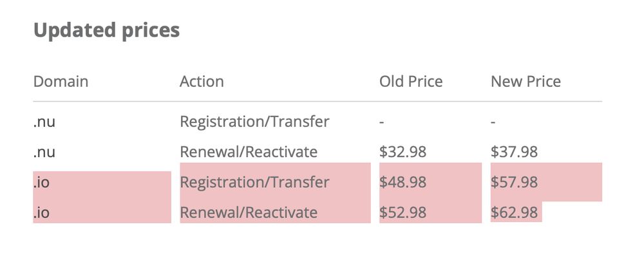Viewport: 644px width, 258px height.
Task: Click the $37.98 new price
Action: click(x=514, y=152)
